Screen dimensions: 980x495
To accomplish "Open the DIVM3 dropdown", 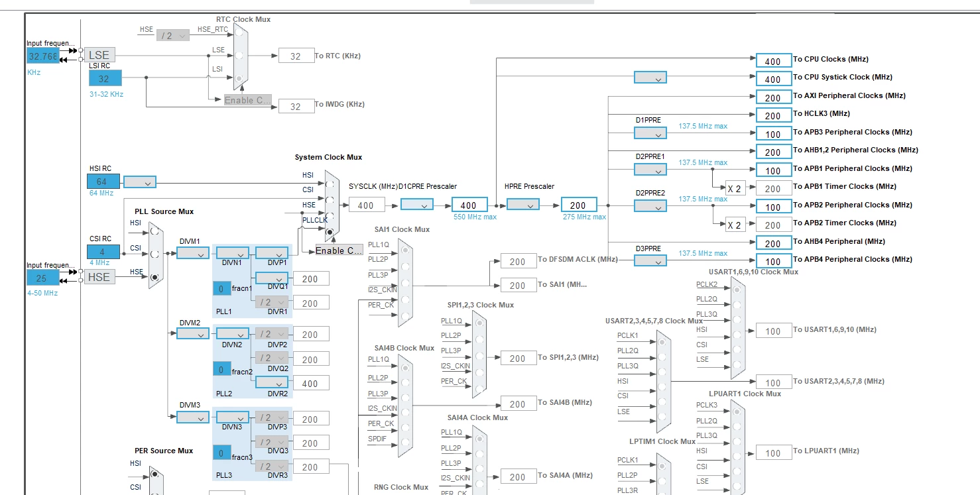I will pos(193,418).
